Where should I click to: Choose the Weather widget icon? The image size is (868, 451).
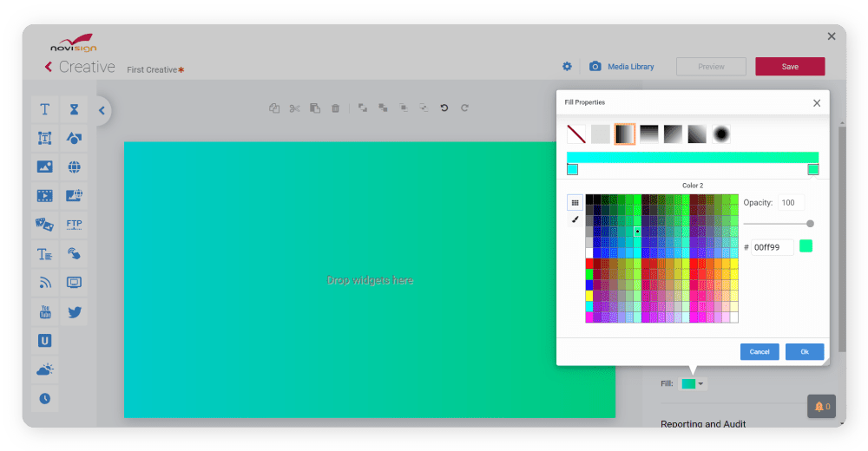tap(44, 369)
